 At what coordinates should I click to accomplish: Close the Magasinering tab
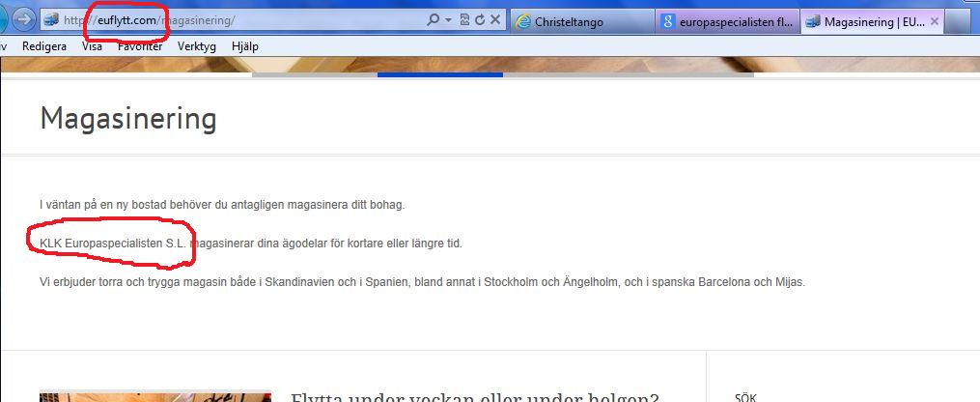click(x=935, y=21)
